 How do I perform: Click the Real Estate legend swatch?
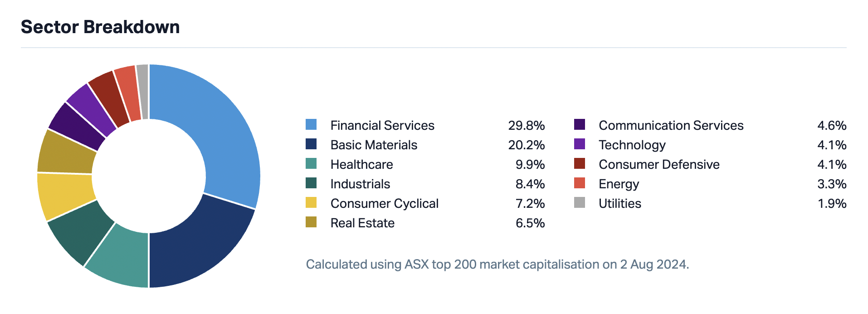pyautogui.click(x=311, y=222)
